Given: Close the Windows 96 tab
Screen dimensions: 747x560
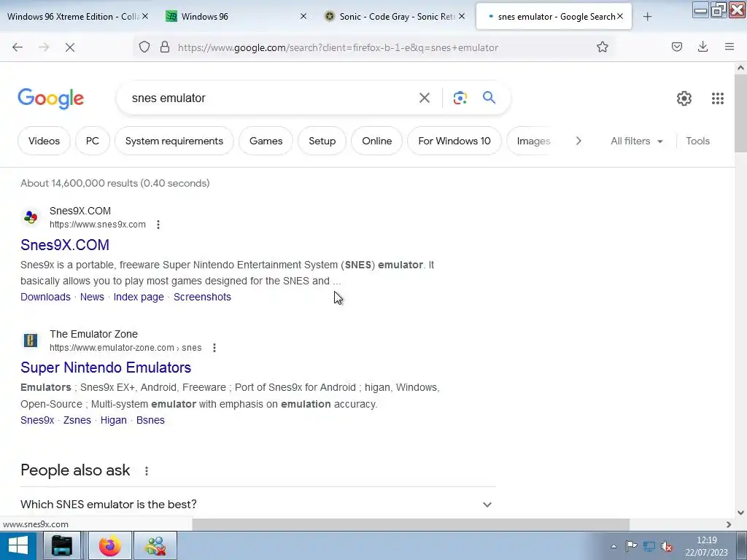Looking at the screenshot, I should 303,16.
